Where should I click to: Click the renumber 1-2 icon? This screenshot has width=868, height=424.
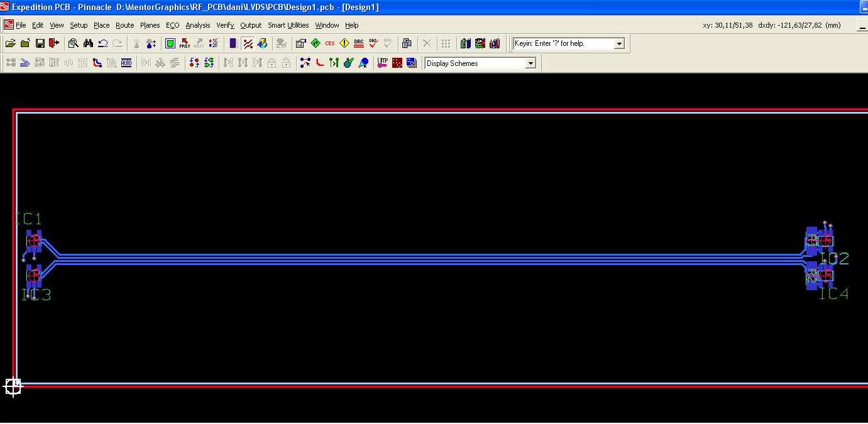click(214, 43)
